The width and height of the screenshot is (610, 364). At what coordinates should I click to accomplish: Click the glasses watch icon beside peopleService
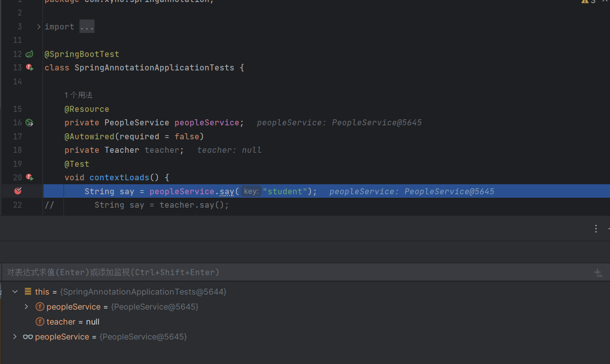pos(28,337)
